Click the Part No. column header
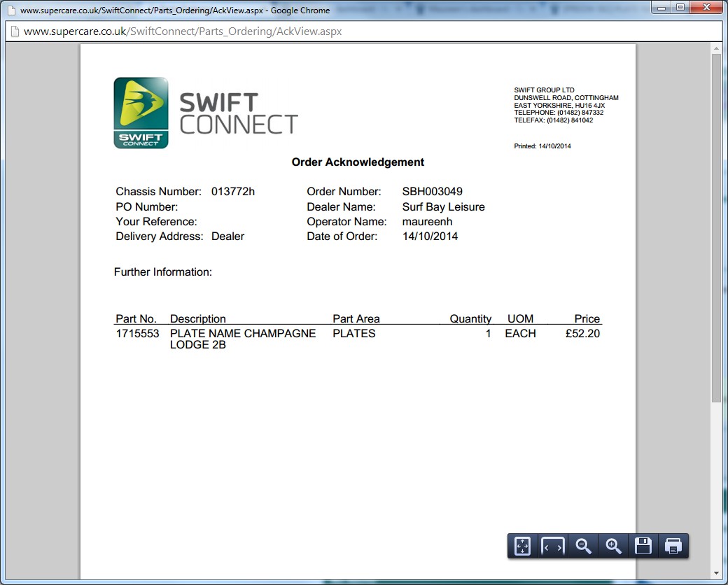 136,318
